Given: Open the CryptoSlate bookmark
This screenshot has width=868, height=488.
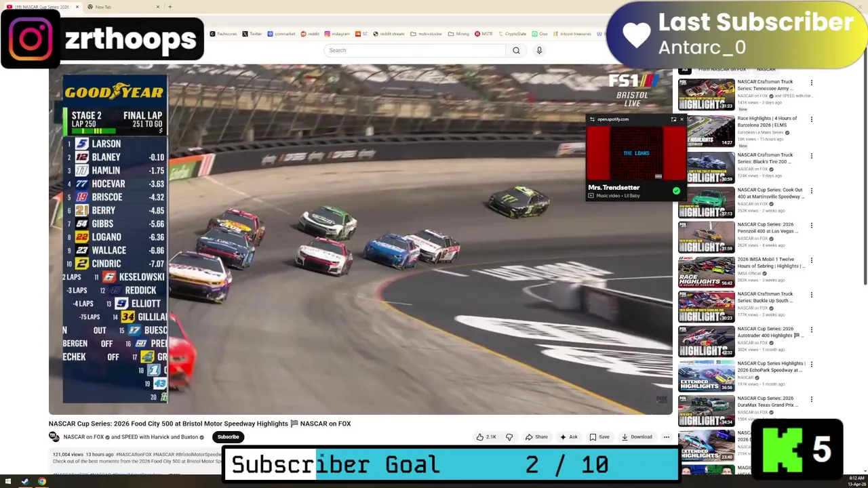Looking at the screenshot, I should point(512,34).
